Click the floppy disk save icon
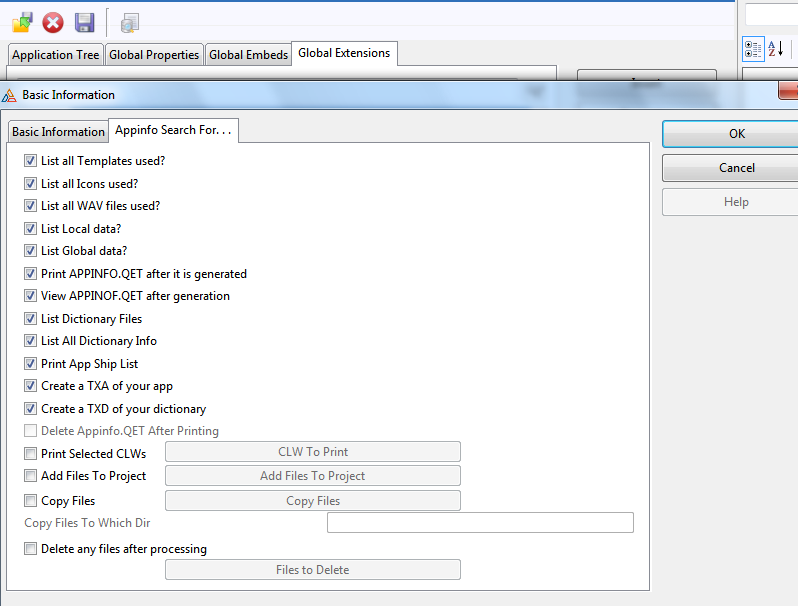This screenshot has height=606, width=798. [85, 21]
